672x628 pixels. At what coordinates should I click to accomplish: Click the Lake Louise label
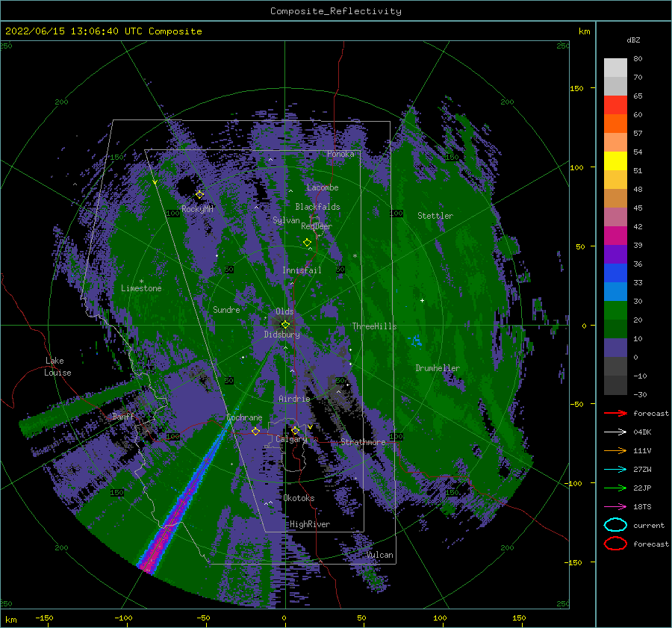click(57, 367)
